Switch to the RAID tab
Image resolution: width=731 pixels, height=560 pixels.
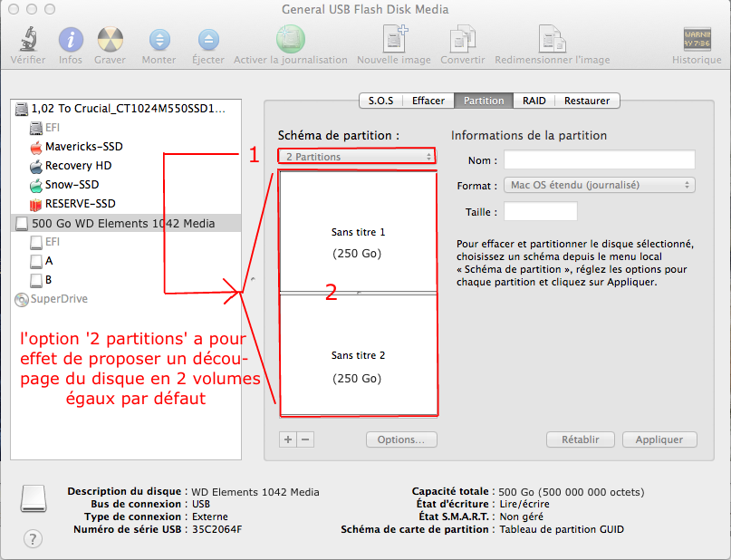tap(534, 101)
